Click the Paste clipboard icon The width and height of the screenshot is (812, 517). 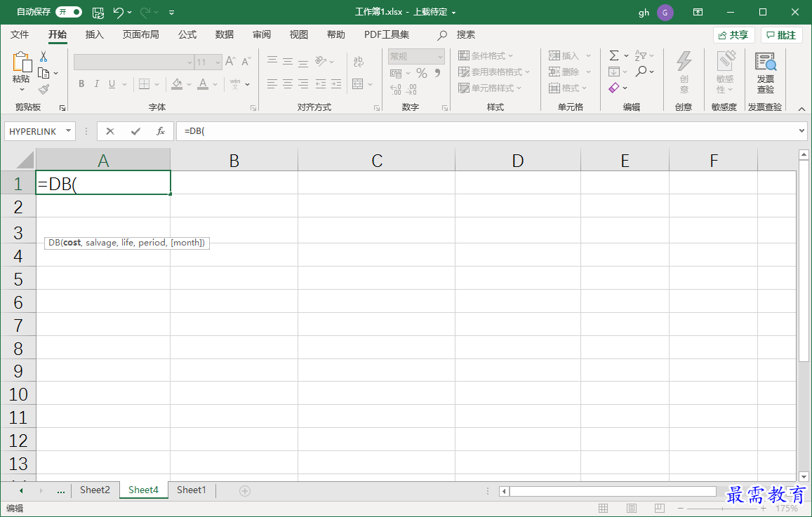tap(21, 62)
